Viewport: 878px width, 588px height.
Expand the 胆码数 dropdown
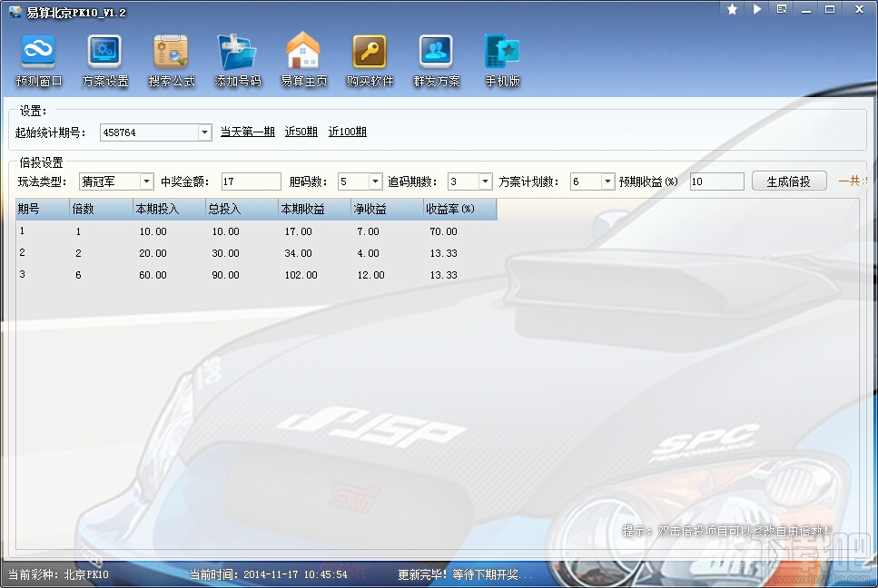[x=375, y=181]
